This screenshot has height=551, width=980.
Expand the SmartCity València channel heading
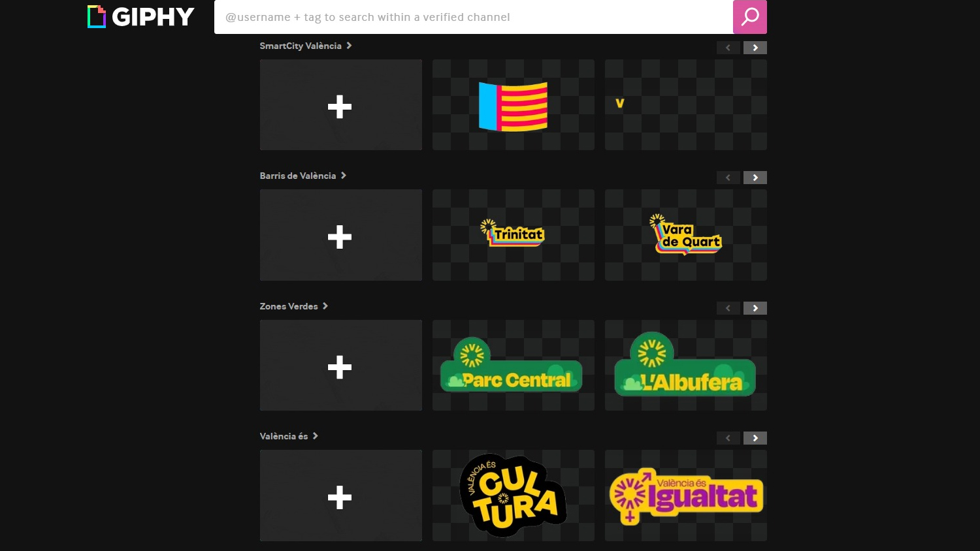(306, 46)
